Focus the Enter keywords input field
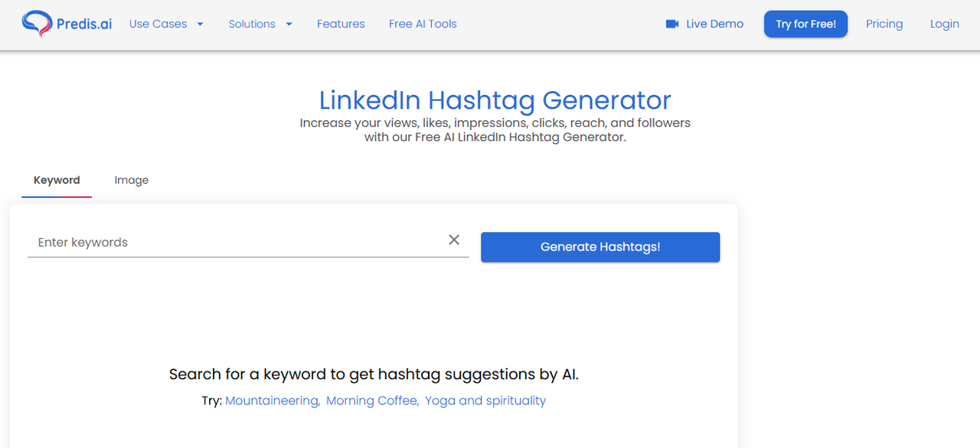 click(230, 242)
